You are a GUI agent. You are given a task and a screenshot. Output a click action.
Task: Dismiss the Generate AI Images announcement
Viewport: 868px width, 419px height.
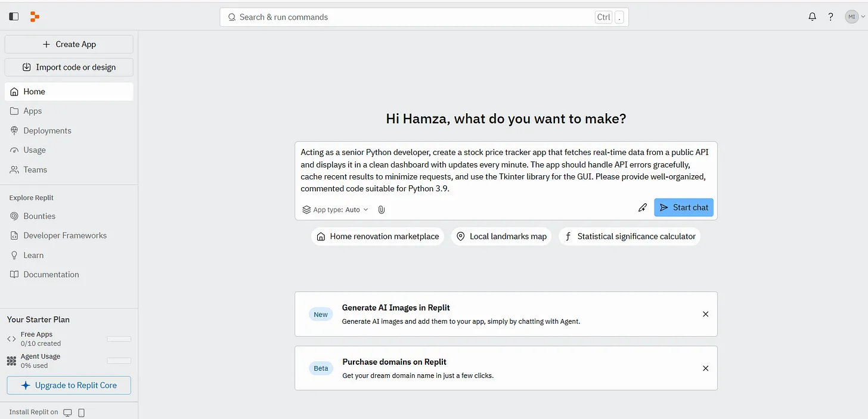pos(705,314)
